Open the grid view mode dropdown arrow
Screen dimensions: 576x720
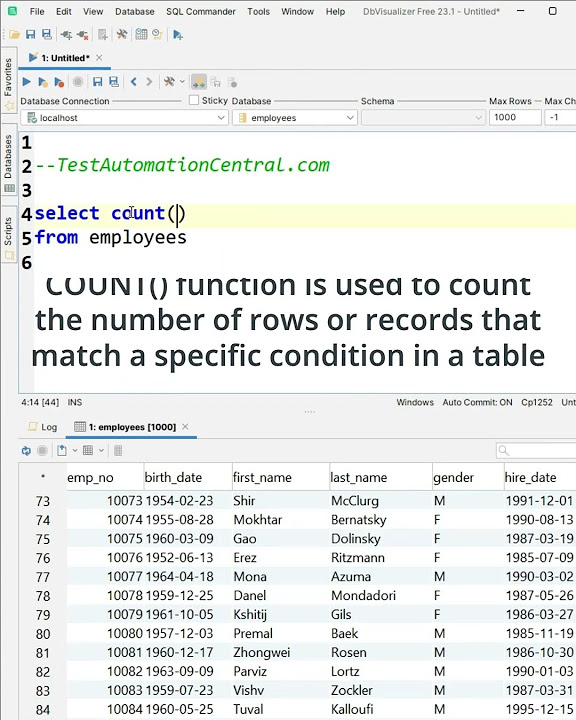(101, 450)
